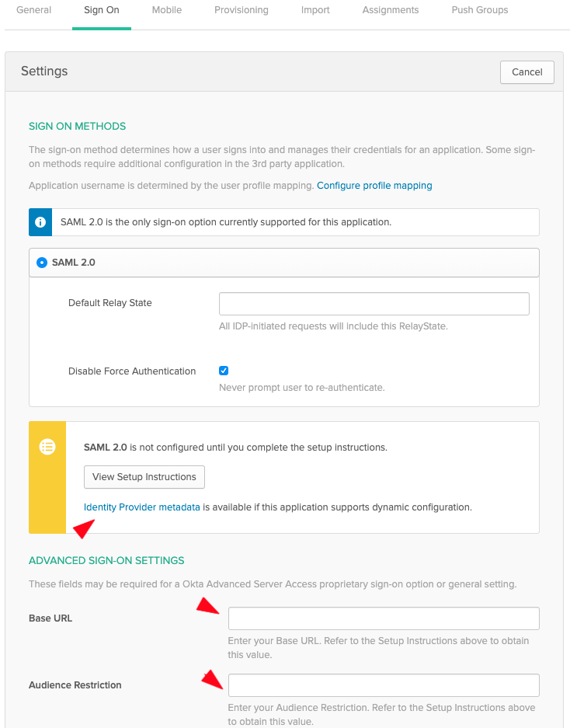Switch to the Sign On tab

102,10
